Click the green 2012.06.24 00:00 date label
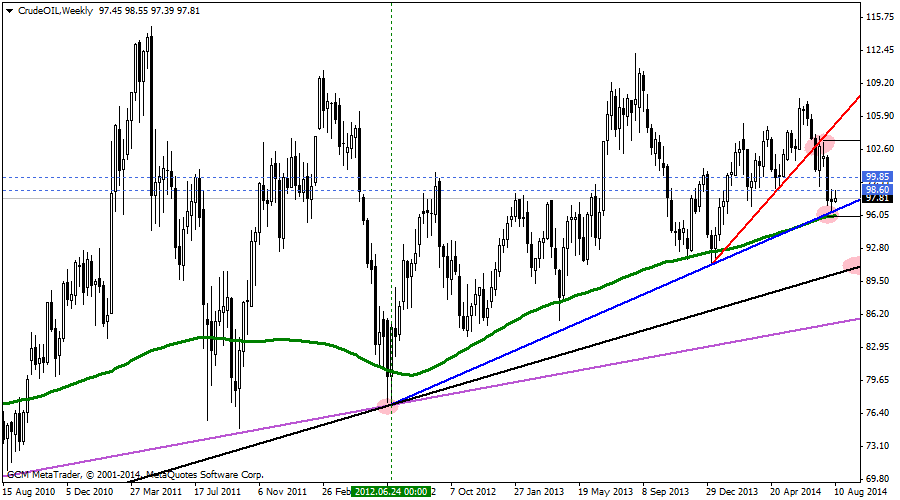Image resolution: width=900 pixels, height=500 pixels. (x=390, y=492)
